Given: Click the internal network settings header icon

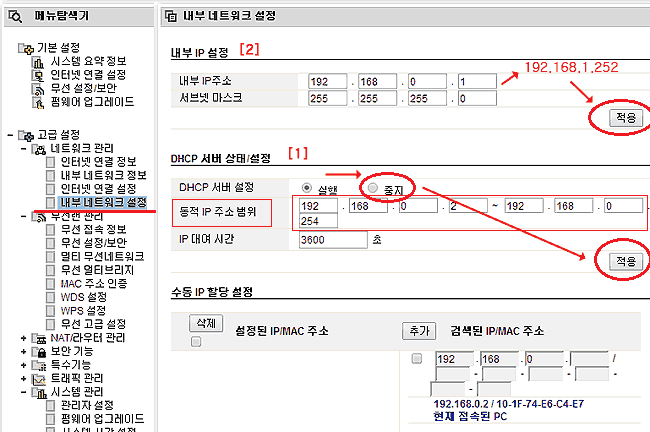Looking at the screenshot, I should (x=171, y=16).
